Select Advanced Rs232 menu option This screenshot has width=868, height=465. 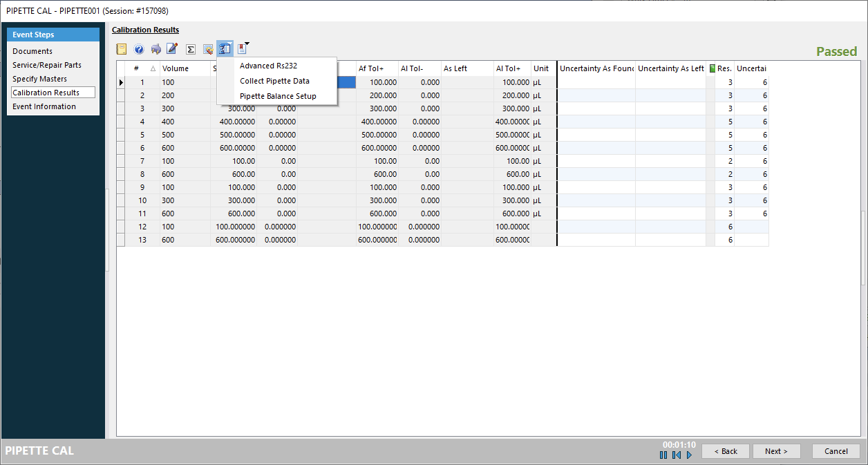(268, 66)
